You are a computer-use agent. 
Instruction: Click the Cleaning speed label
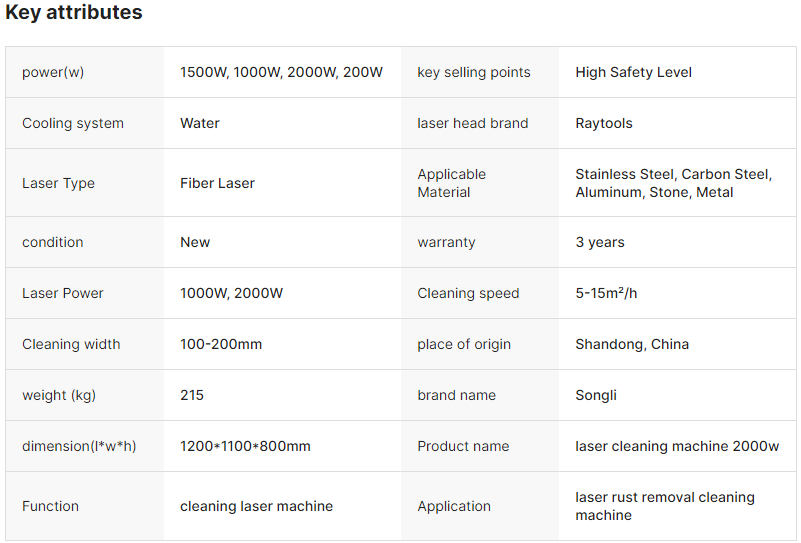pos(468,293)
